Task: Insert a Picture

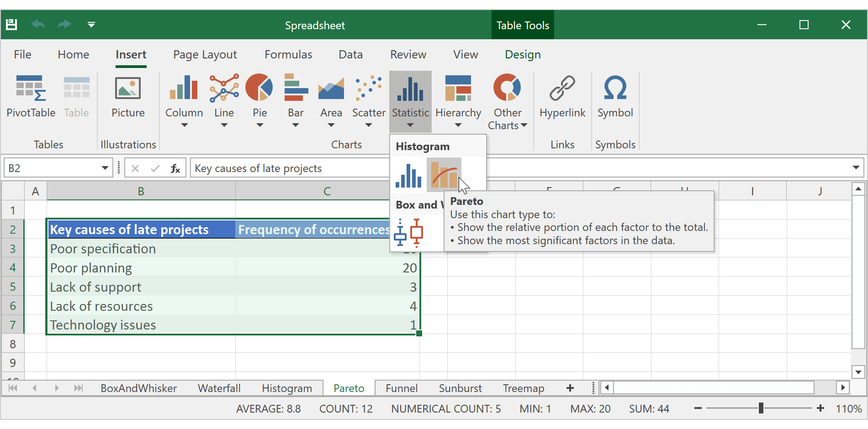Action: click(128, 97)
